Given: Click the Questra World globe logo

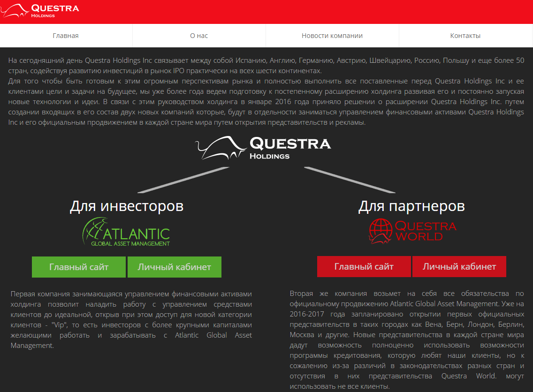Looking at the screenshot, I should (412, 231).
